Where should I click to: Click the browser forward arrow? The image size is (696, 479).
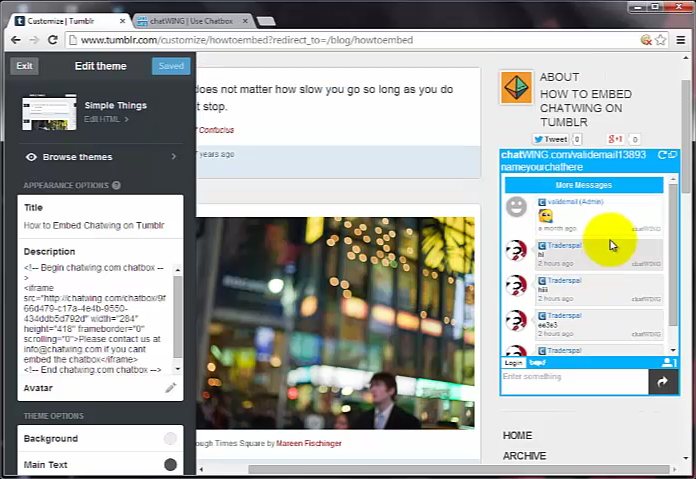(34, 40)
